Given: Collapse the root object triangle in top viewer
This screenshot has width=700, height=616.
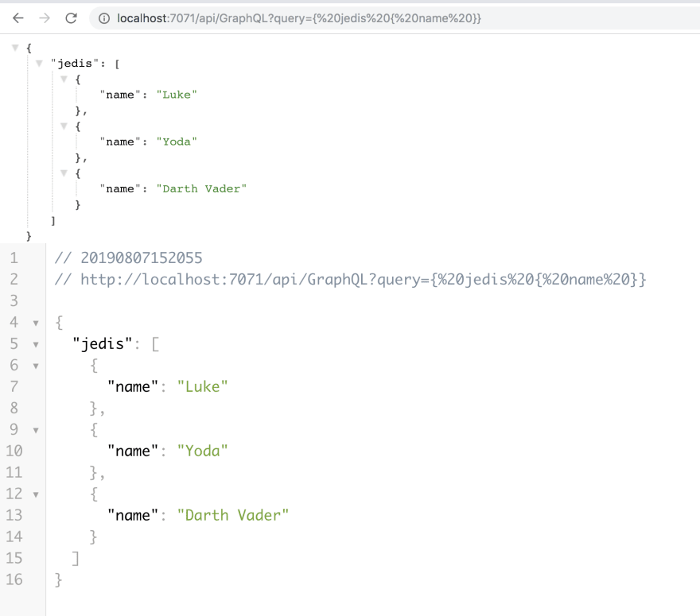Looking at the screenshot, I should (x=15, y=47).
